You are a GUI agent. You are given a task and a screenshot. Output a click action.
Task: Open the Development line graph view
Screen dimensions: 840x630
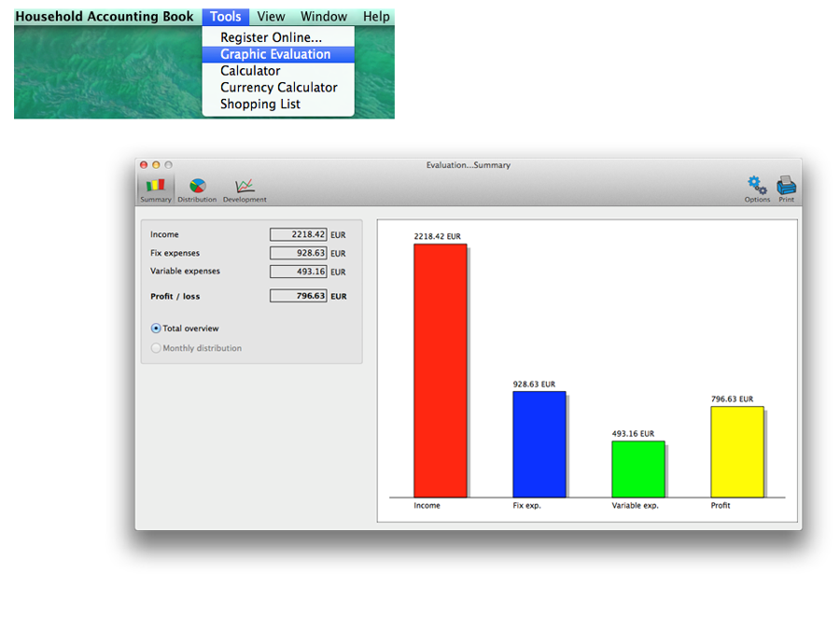click(245, 189)
